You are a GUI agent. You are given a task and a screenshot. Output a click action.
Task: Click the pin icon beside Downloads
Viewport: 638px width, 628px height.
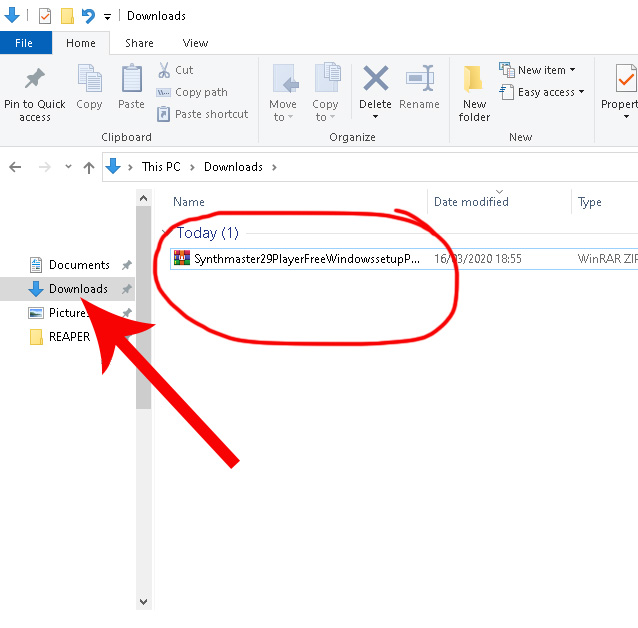tap(127, 289)
